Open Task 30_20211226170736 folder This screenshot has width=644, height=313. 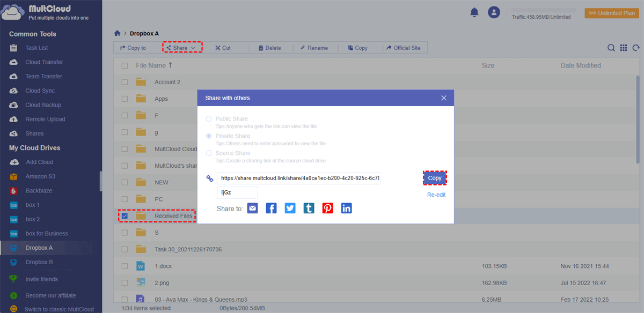(188, 249)
